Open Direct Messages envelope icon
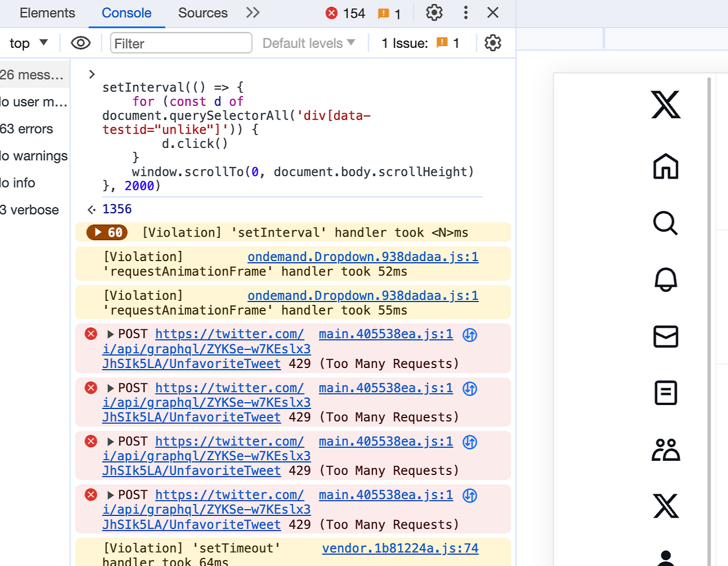This screenshot has height=566, width=728. [665, 336]
